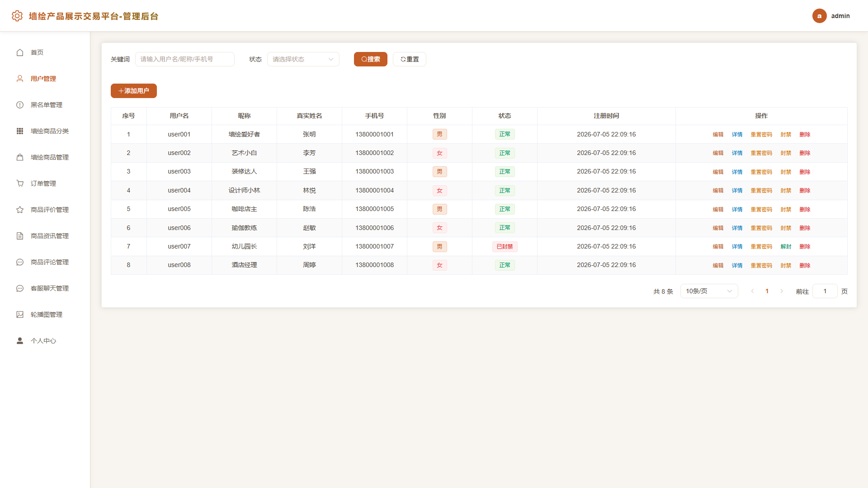Edit user001 via 编辑 link
868x488 pixels.
tap(718, 134)
